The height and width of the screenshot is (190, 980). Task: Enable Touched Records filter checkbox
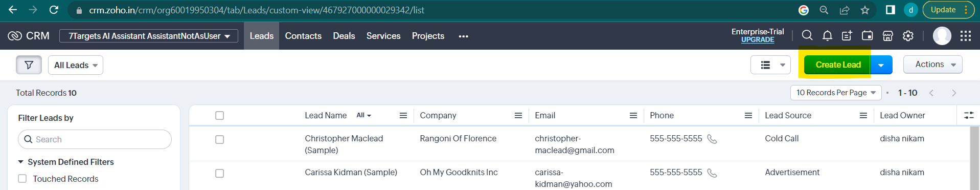click(22, 178)
